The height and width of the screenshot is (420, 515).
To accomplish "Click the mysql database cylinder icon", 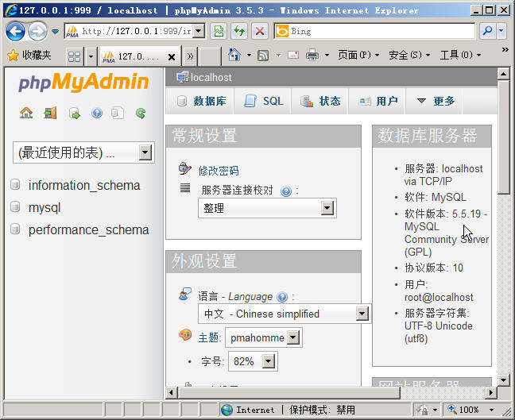I will coord(15,206).
